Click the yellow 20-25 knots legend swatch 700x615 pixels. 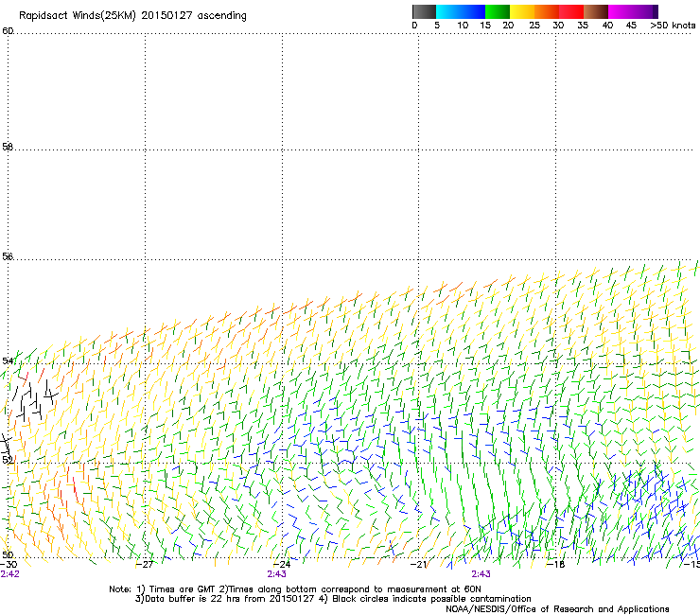click(522, 11)
